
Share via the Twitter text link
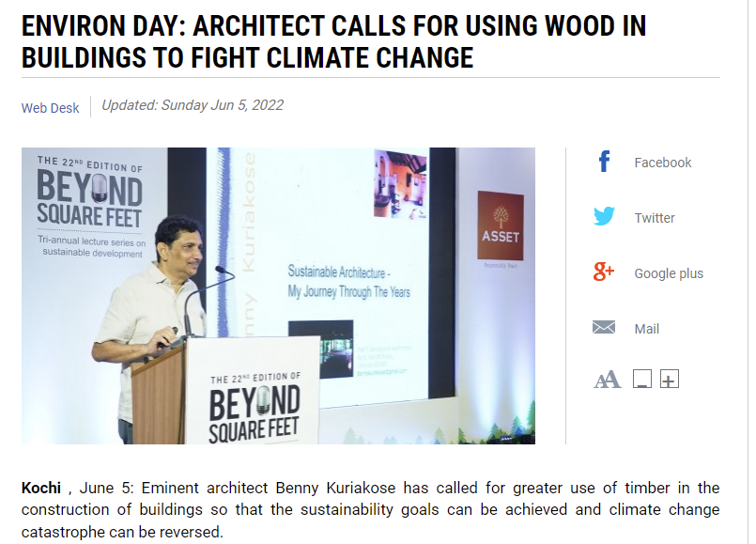655,218
